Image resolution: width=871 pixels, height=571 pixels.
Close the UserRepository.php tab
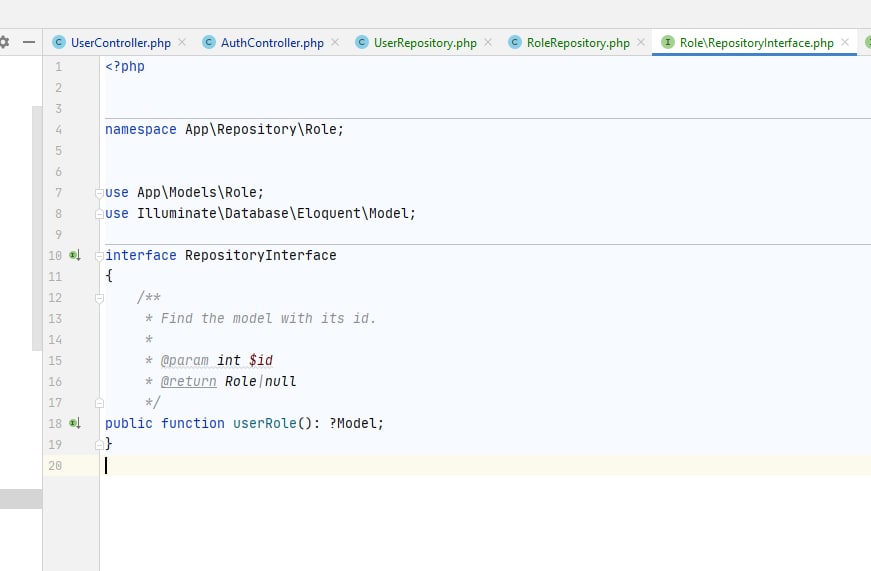click(488, 42)
